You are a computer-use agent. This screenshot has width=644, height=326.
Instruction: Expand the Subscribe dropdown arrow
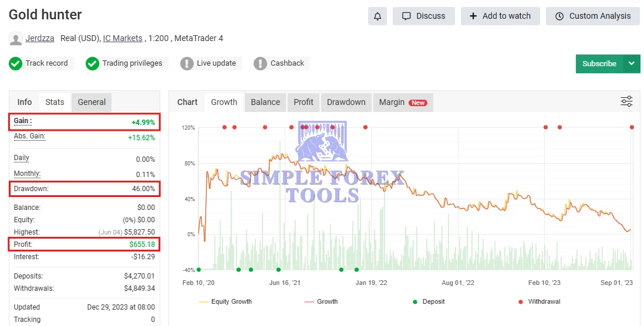point(632,63)
